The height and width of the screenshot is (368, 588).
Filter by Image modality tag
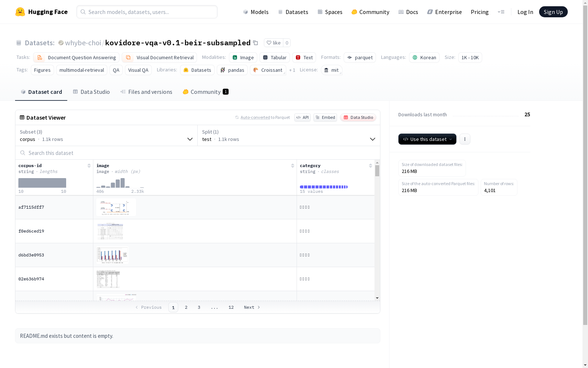[x=243, y=57]
